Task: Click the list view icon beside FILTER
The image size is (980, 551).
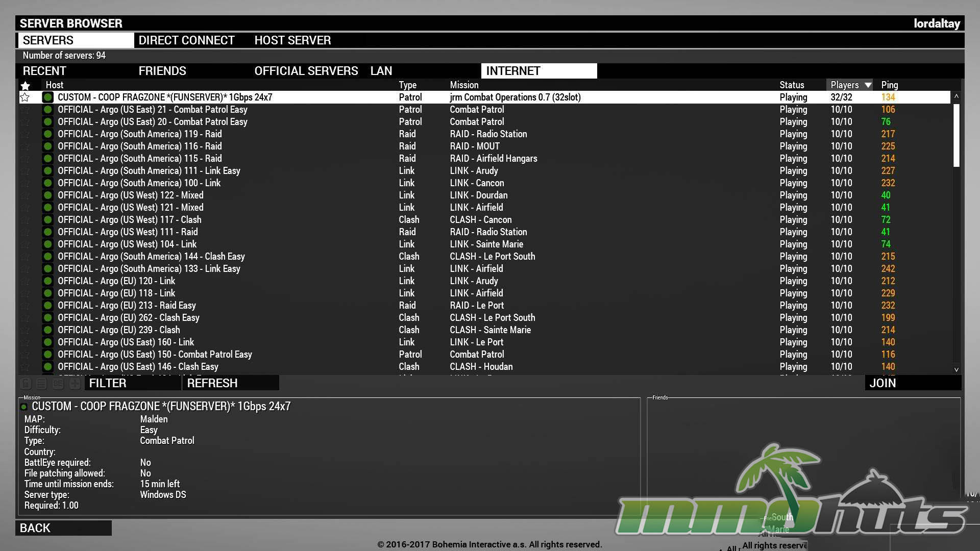Action: point(42,384)
